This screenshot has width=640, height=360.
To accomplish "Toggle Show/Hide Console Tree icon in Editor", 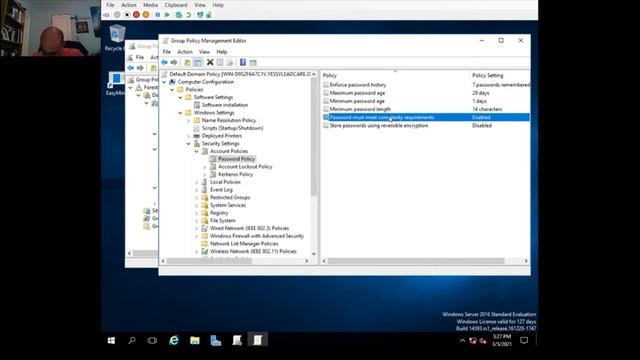I will [198, 62].
